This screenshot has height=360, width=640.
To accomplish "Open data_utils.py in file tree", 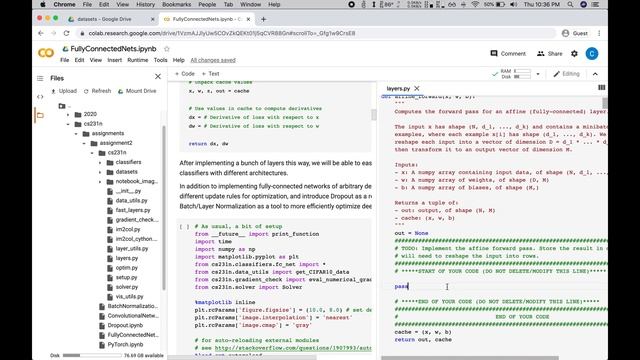I will point(131,200).
